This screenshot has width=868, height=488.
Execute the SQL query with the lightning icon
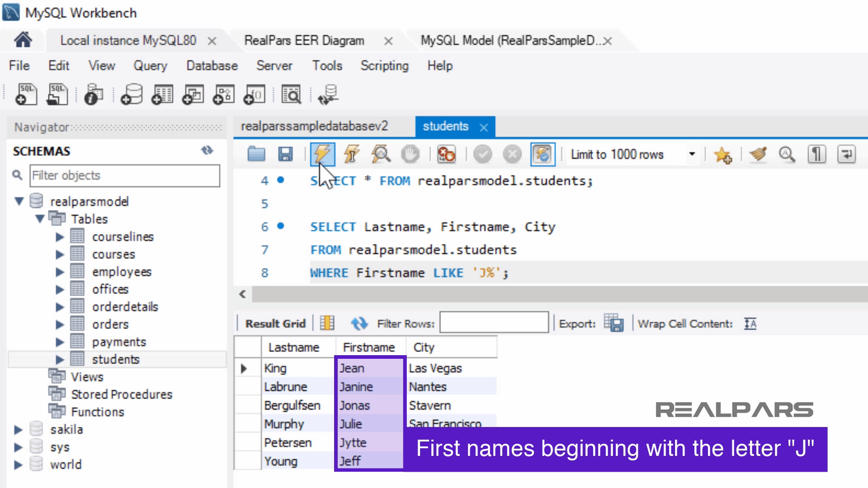(x=321, y=154)
